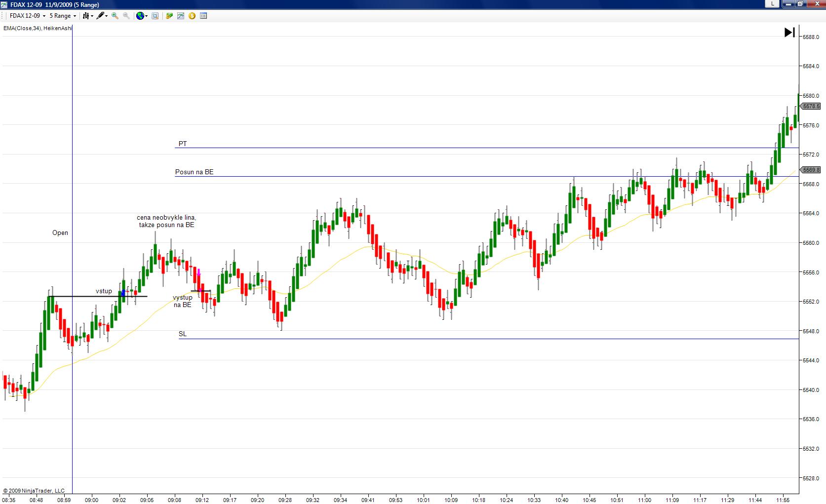826x504 pixels.
Task: Open the indicators chart icon
Action: pyautogui.click(x=181, y=16)
